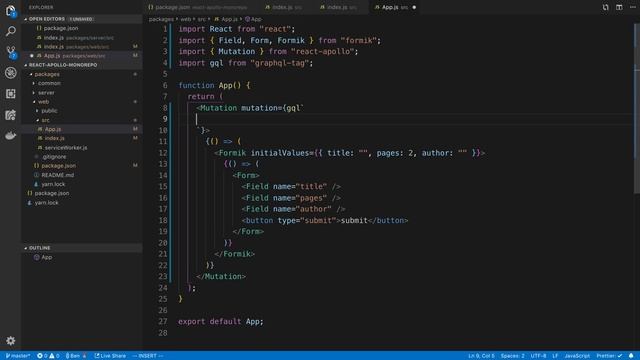This screenshot has height=360, width=640.
Task: Click the open changes icon in editor toolbar
Action: (x=605, y=7)
